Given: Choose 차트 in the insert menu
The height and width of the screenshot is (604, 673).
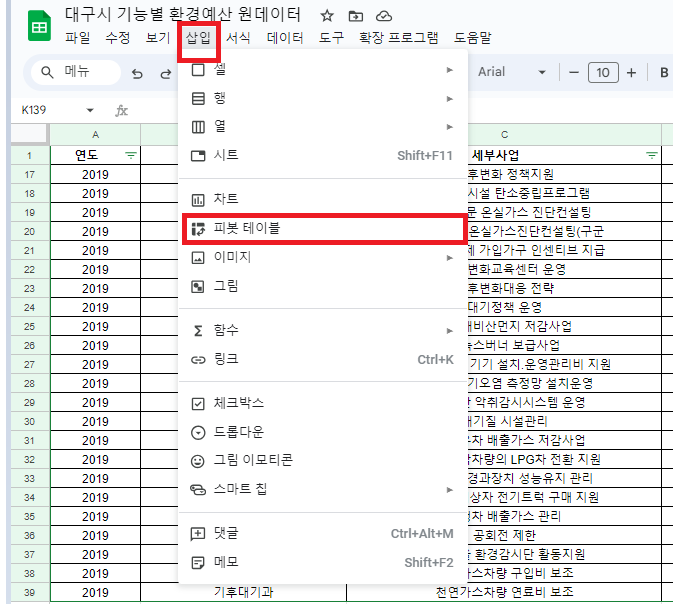Looking at the screenshot, I should pos(226,199).
